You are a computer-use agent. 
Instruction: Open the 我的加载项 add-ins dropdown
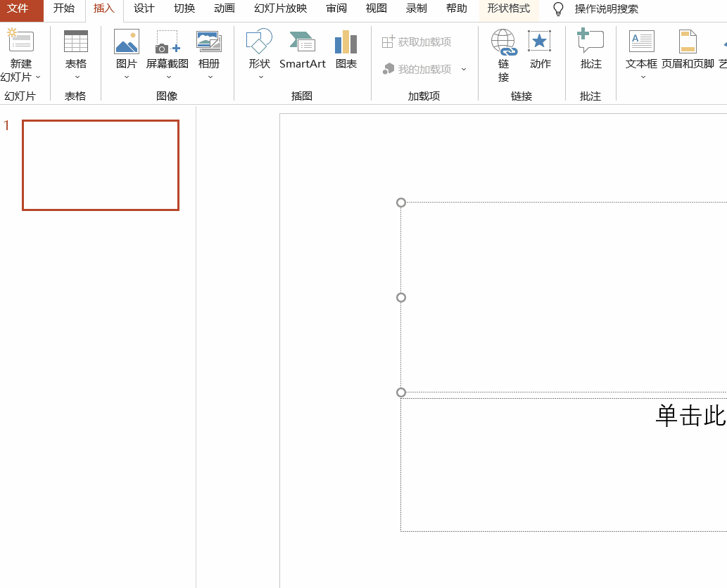pyautogui.click(x=464, y=70)
